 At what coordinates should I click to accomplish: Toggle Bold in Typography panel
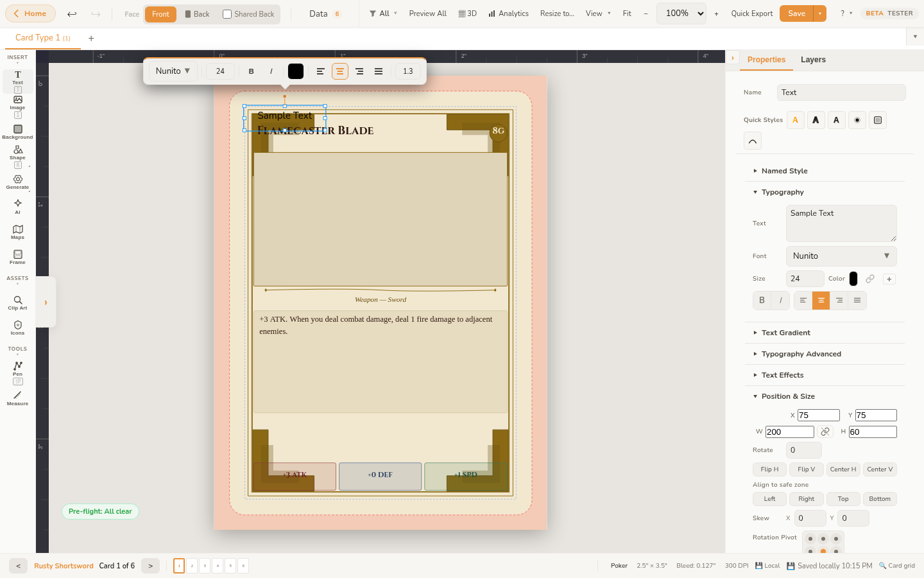[762, 301]
